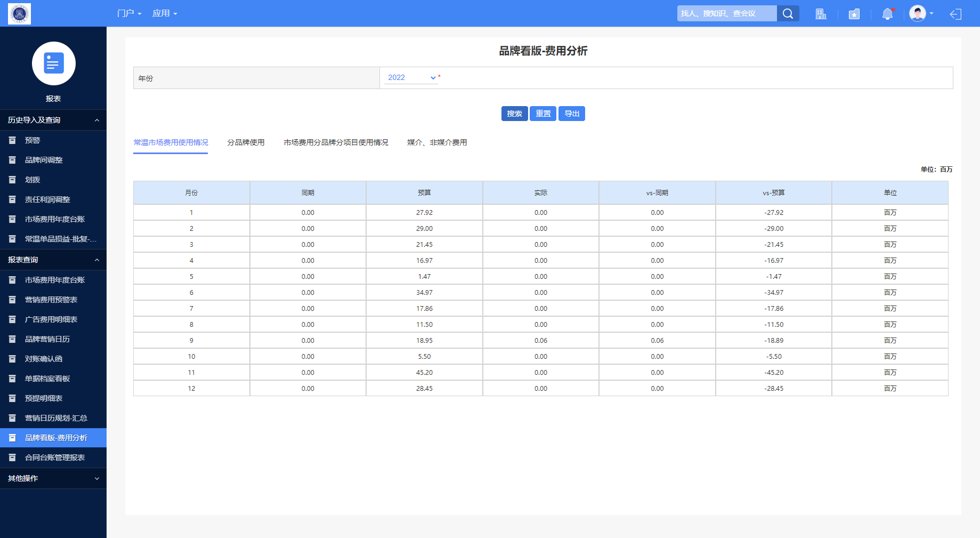Click the global search input field
This screenshot has width=980, height=538.
coord(726,13)
